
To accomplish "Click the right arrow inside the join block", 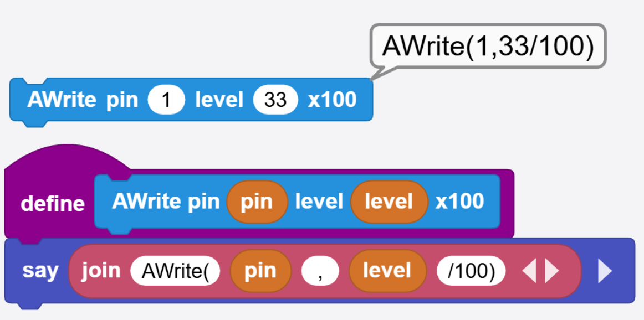I will 552,271.
